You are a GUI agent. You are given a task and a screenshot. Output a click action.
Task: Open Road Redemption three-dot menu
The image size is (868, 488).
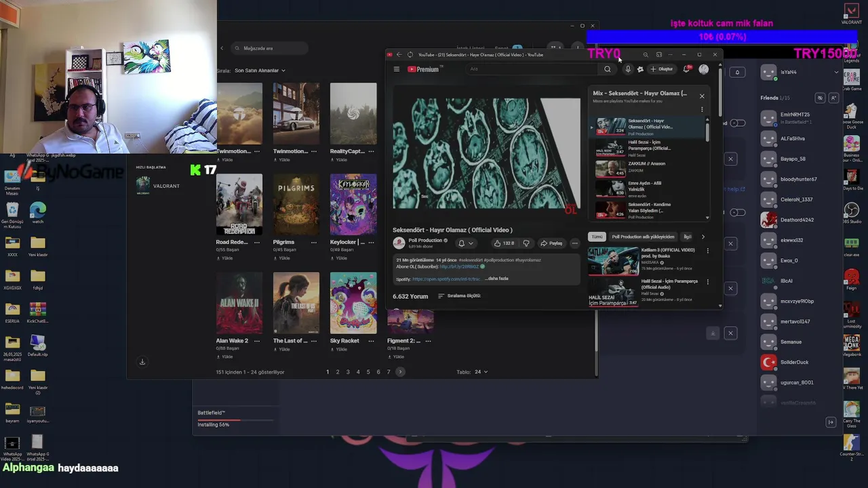pyautogui.click(x=256, y=242)
